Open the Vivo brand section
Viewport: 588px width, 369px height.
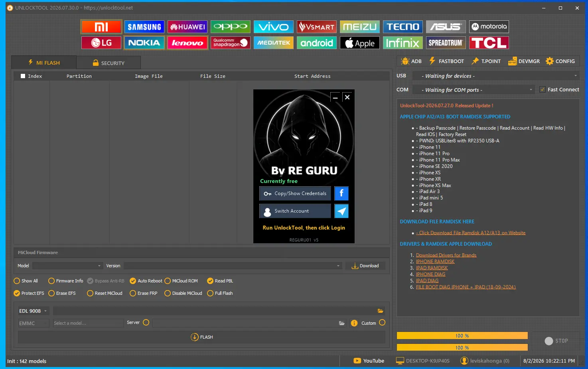tap(274, 27)
